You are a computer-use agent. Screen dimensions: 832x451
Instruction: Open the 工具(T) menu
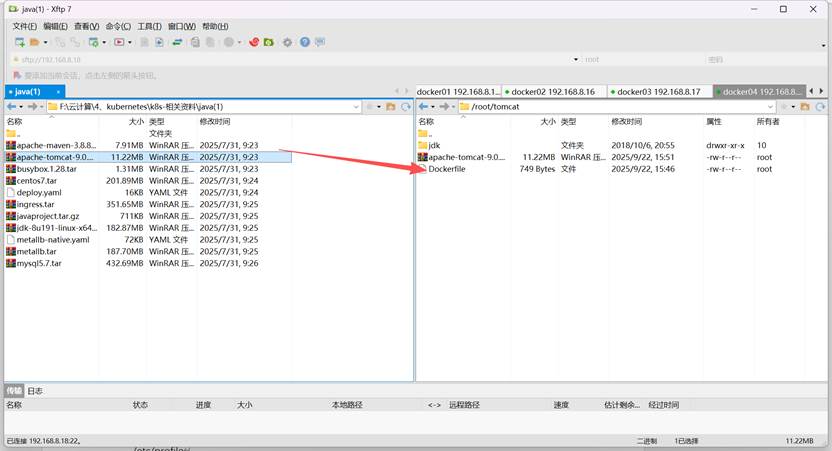(x=150, y=26)
